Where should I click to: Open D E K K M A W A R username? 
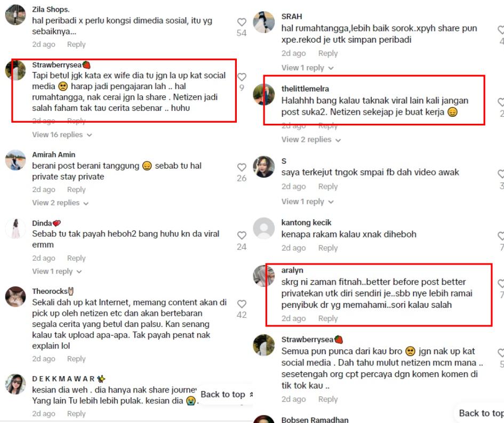(x=63, y=379)
